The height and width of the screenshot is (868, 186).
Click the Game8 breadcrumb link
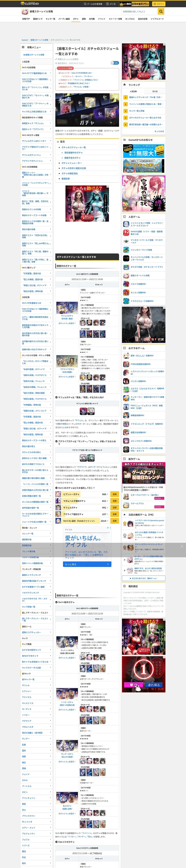(25, 40)
